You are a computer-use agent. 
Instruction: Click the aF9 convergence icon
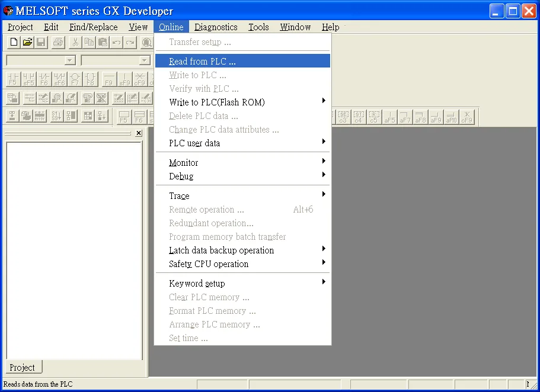436,117
